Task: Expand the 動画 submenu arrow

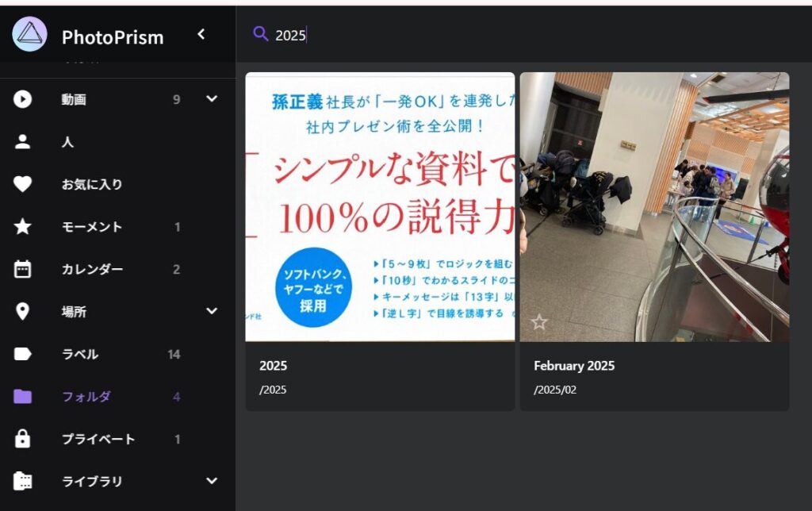Action: click(x=212, y=98)
